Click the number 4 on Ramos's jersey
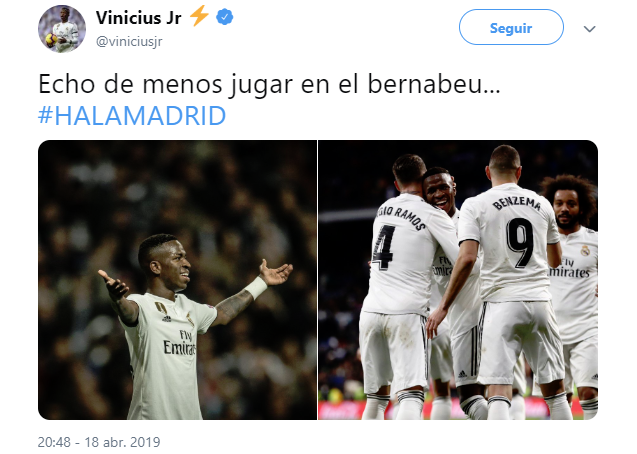This screenshot has height=454, width=637. click(382, 248)
